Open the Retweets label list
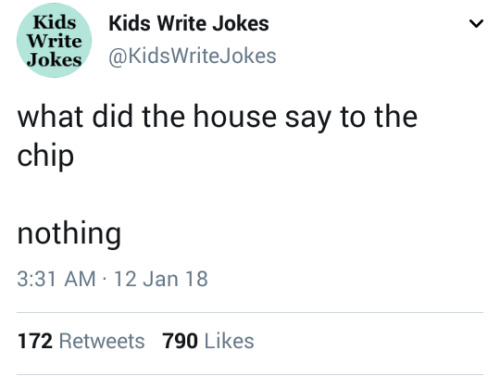Viewport: 500px width, 376px height. point(102,341)
